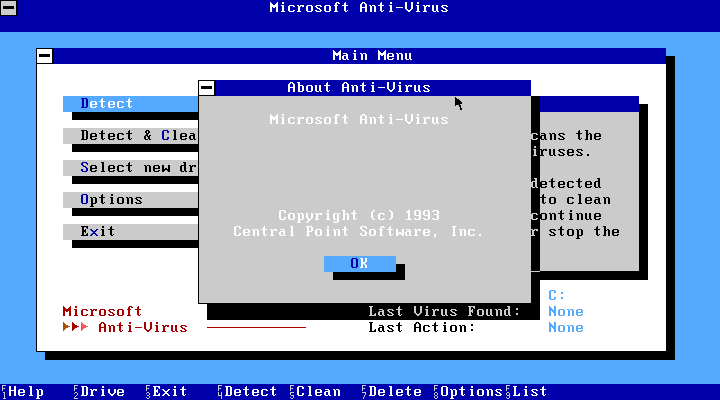This screenshot has width=720, height=400.
Task: Open the About Anti-Virus dialog control box
Action: (x=207, y=88)
